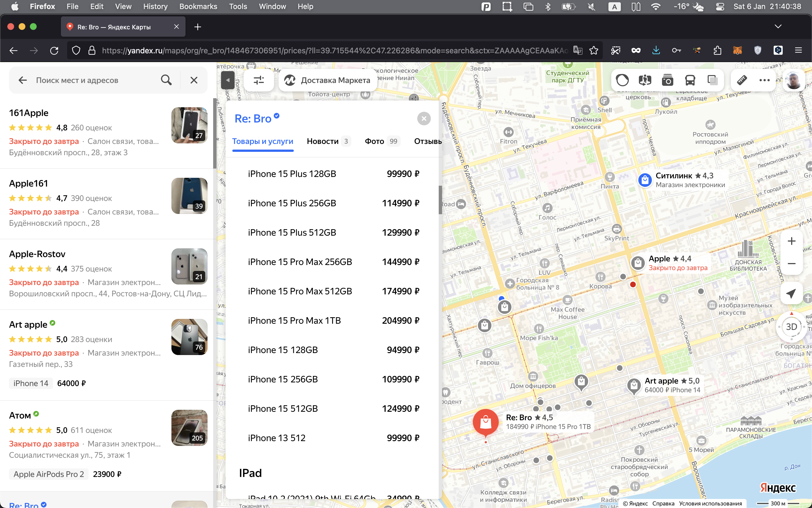The height and width of the screenshot is (508, 812).
Task: Click the Bluetooth menu bar icon
Action: click(x=548, y=6)
